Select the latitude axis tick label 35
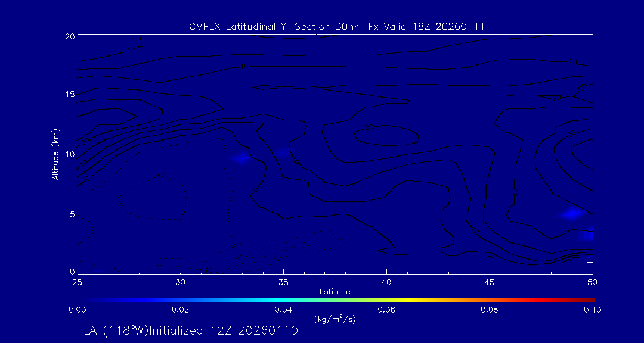644x343 pixels. click(x=283, y=283)
